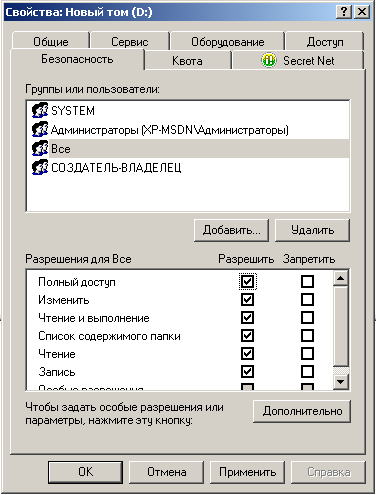Screen dimensions: 376x495
Task: Click the green Secret Net tab icon
Action: 269,60
